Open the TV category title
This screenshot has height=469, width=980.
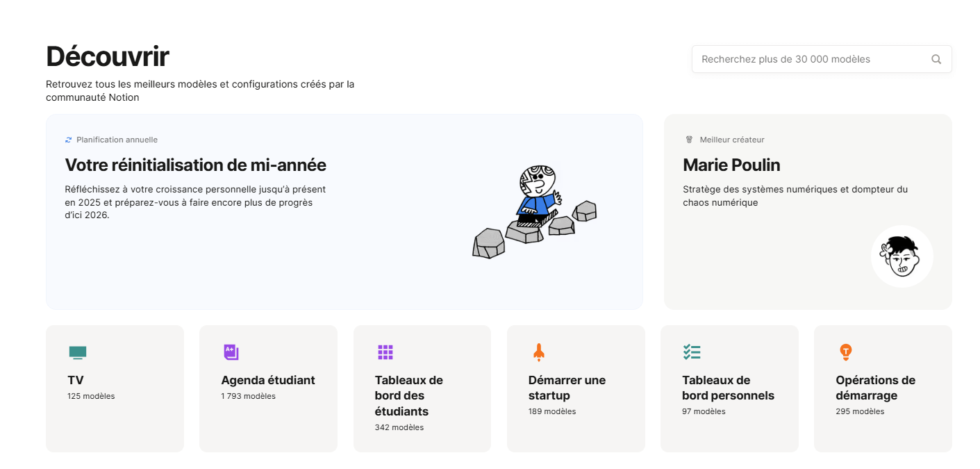click(76, 380)
